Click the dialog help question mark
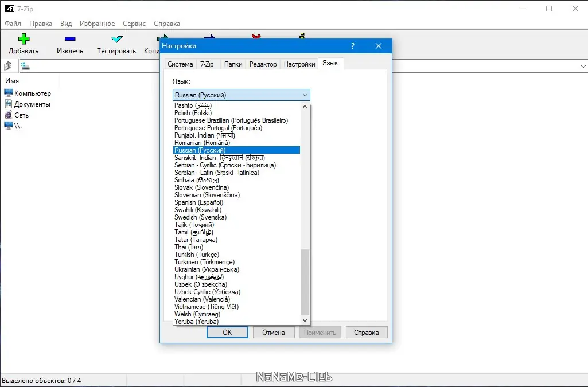588x387 pixels. 352,46
